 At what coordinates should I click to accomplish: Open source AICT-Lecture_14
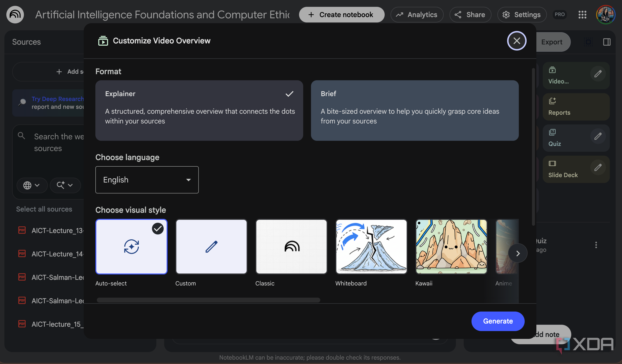[x=58, y=254]
